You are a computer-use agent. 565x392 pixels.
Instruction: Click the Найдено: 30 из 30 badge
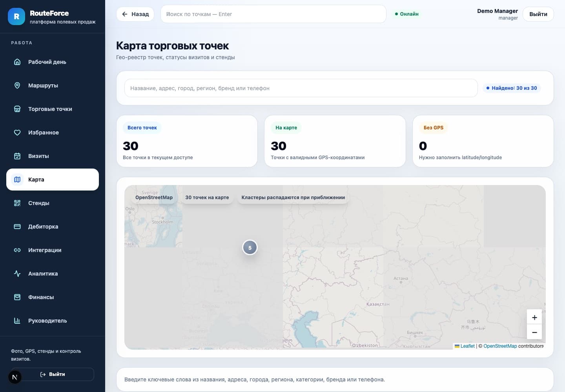pos(512,88)
